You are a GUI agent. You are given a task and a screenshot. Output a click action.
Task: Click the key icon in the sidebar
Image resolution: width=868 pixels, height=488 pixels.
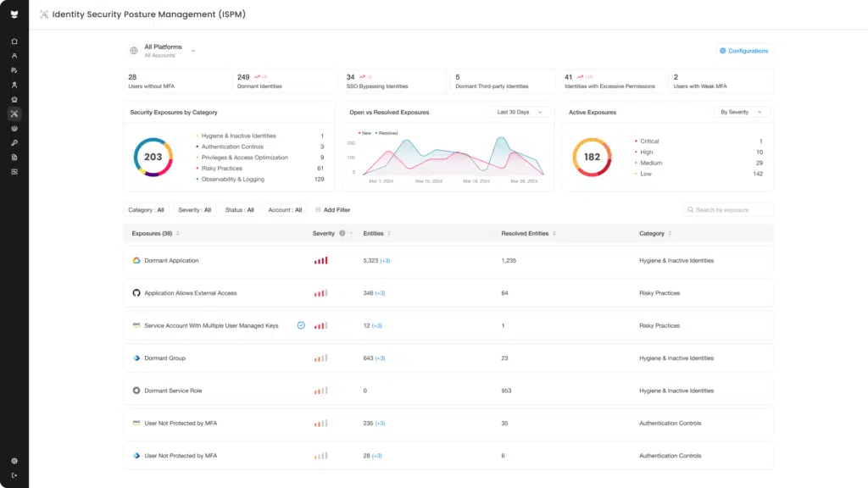click(x=14, y=142)
